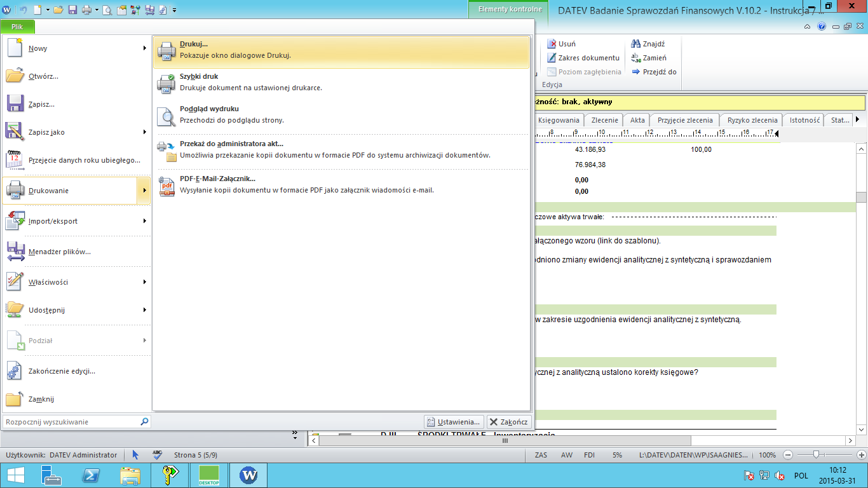Open the dropdown arrow next to print icon
868x488 pixels.
(x=97, y=10)
